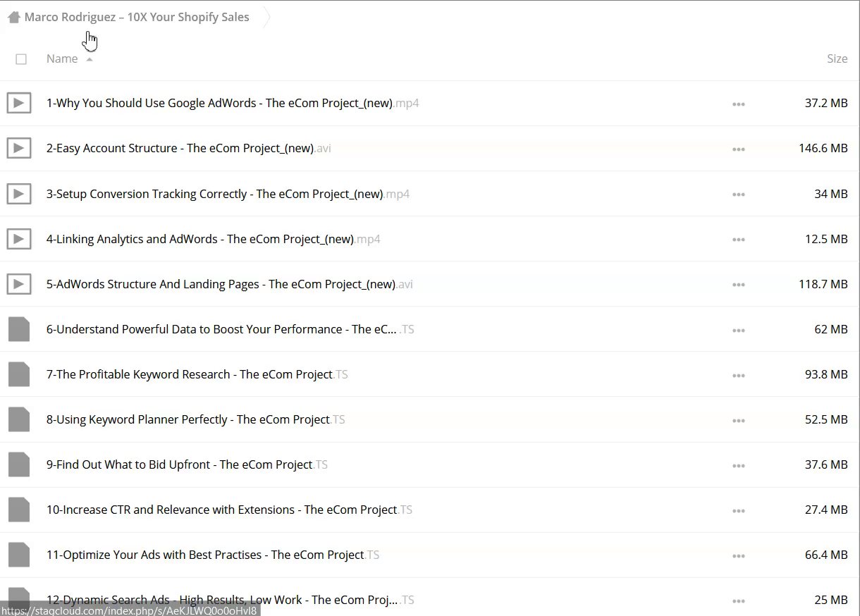This screenshot has width=860, height=616.
Task: Click the 62 MB size value
Action: [831, 329]
